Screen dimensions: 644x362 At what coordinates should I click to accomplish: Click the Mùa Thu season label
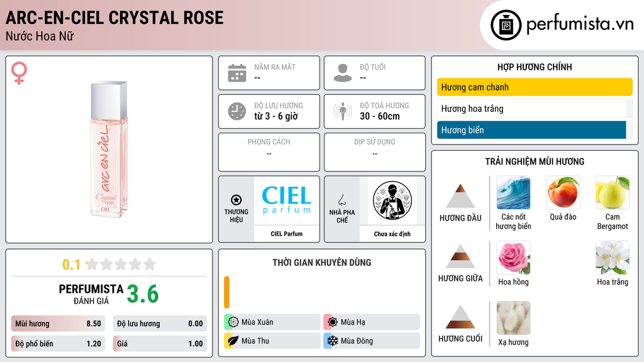coord(255,341)
